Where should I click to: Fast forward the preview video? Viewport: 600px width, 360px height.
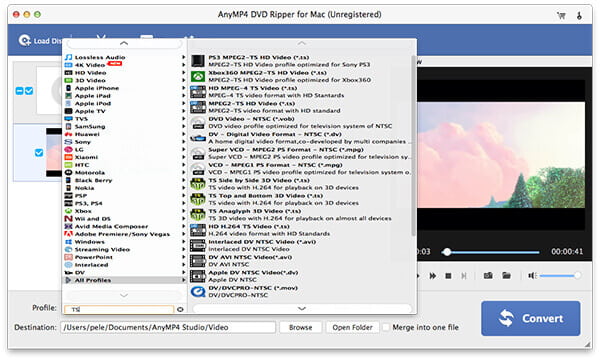(x=432, y=276)
